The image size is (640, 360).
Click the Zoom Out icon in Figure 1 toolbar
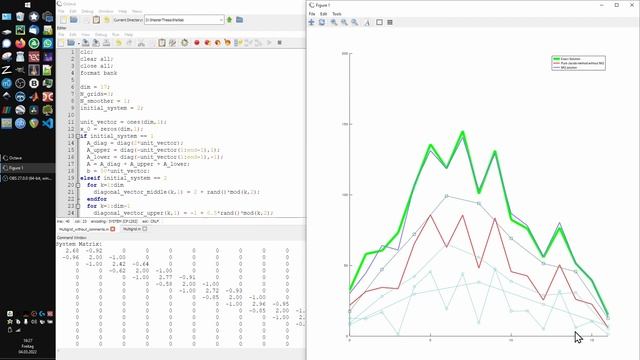(x=344, y=22)
